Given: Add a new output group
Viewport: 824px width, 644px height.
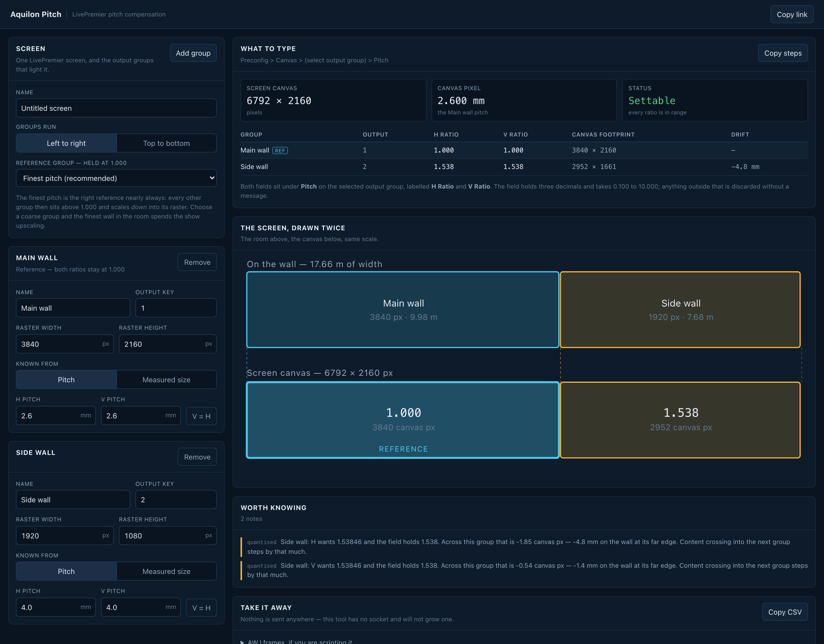Looking at the screenshot, I should pyautogui.click(x=193, y=53).
